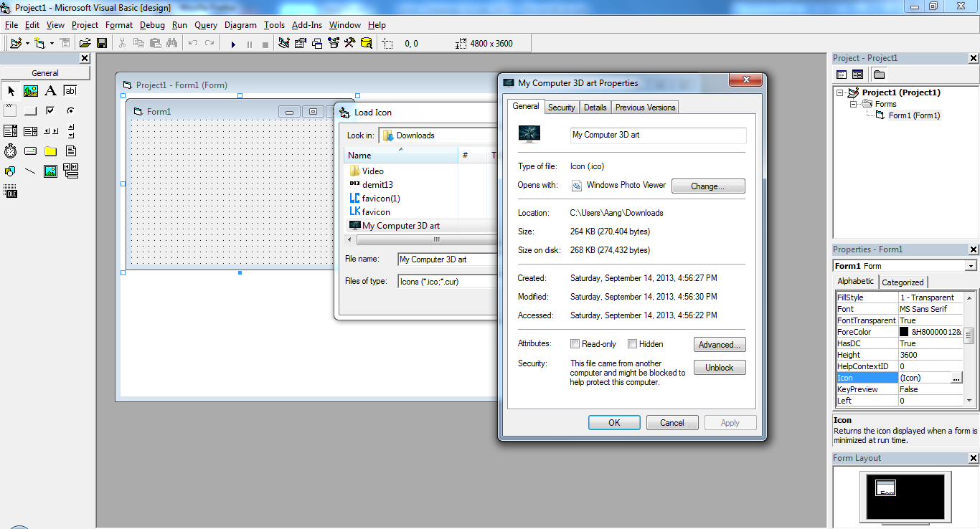Click the Unblock button
980x529 pixels.
click(x=719, y=367)
